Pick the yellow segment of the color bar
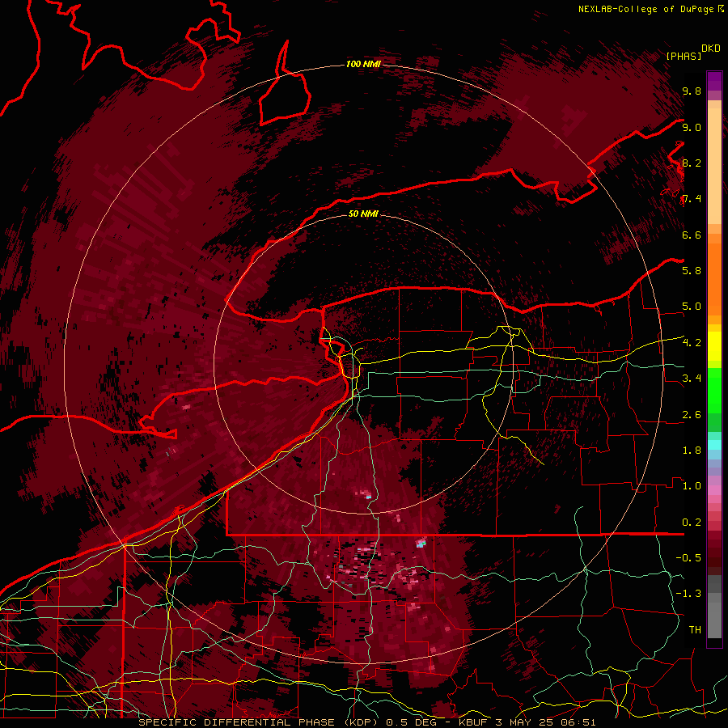The width and height of the screenshot is (728, 728). pyautogui.click(x=714, y=346)
